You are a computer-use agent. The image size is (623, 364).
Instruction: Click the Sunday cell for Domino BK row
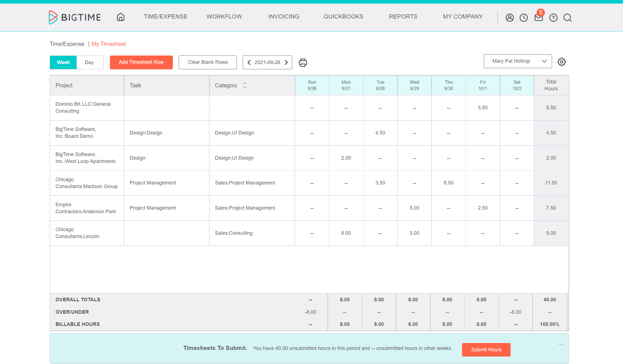click(312, 108)
